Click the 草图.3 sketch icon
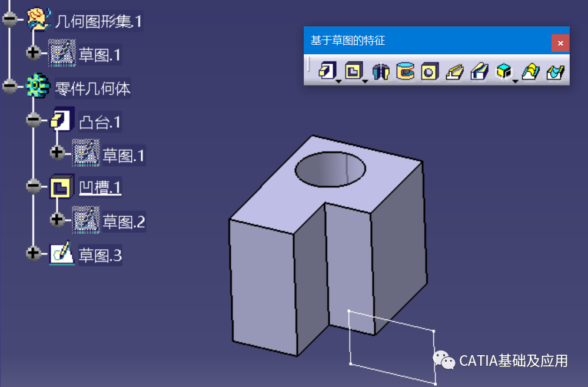588x387 pixels. pos(62,253)
